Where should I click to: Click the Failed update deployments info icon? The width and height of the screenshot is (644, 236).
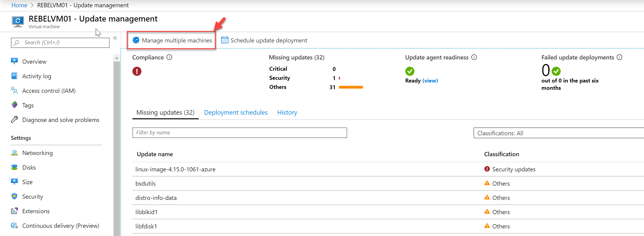[x=619, y=57]
